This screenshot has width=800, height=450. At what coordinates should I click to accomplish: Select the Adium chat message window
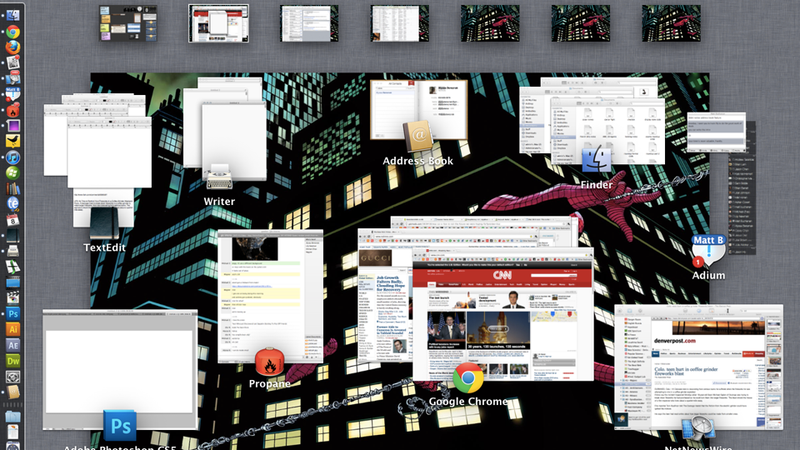[716, 132]
